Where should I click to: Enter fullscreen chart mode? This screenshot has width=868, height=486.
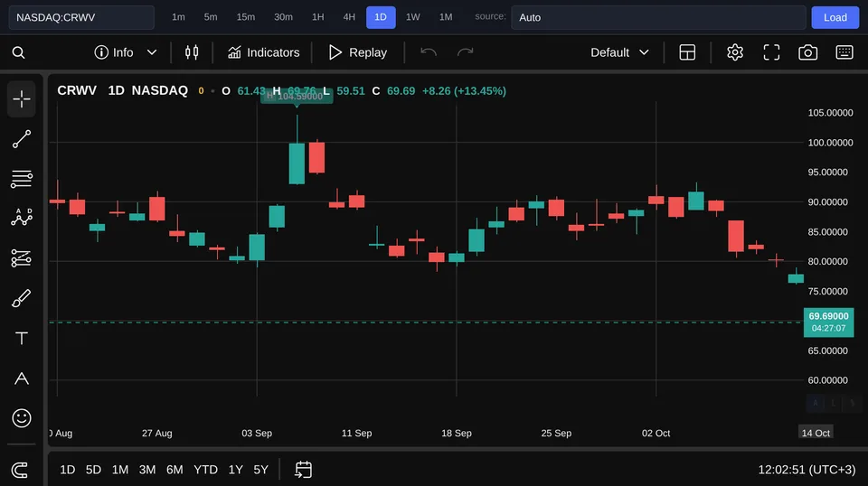(771, 52)
